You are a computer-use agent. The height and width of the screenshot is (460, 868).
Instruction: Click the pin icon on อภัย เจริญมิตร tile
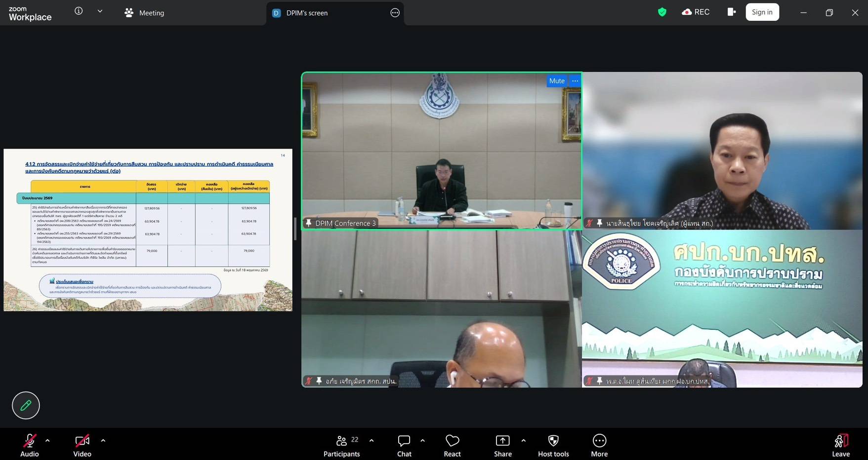click(319, 381)
